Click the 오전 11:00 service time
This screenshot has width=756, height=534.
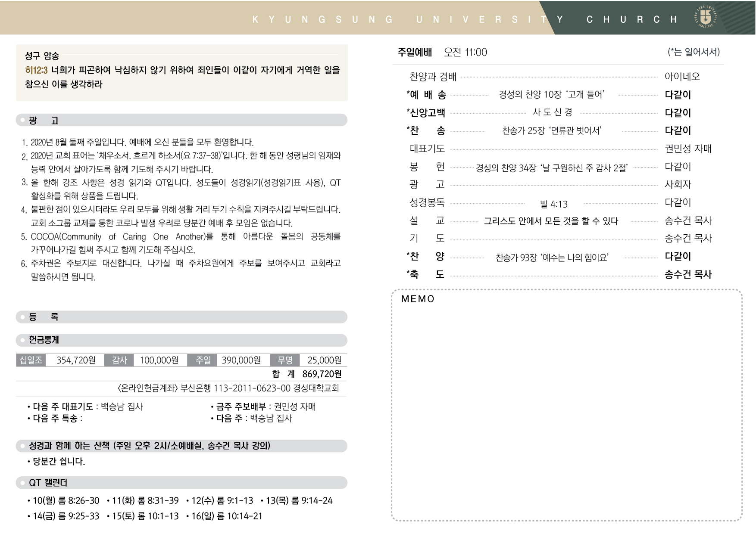click(465, 52)
